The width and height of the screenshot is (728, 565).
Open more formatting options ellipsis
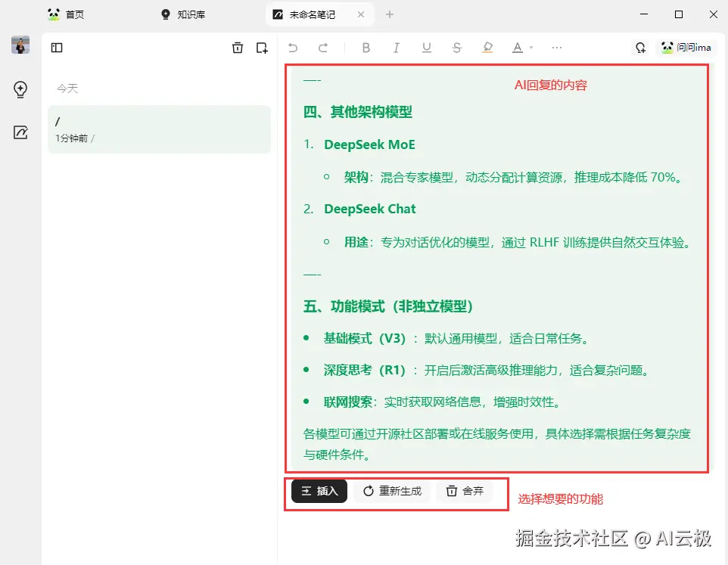click(x=557, y=48)
